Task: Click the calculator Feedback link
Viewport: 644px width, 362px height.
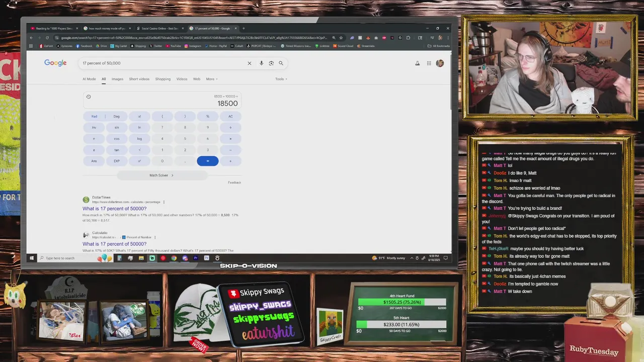Action: click(234, 183)
